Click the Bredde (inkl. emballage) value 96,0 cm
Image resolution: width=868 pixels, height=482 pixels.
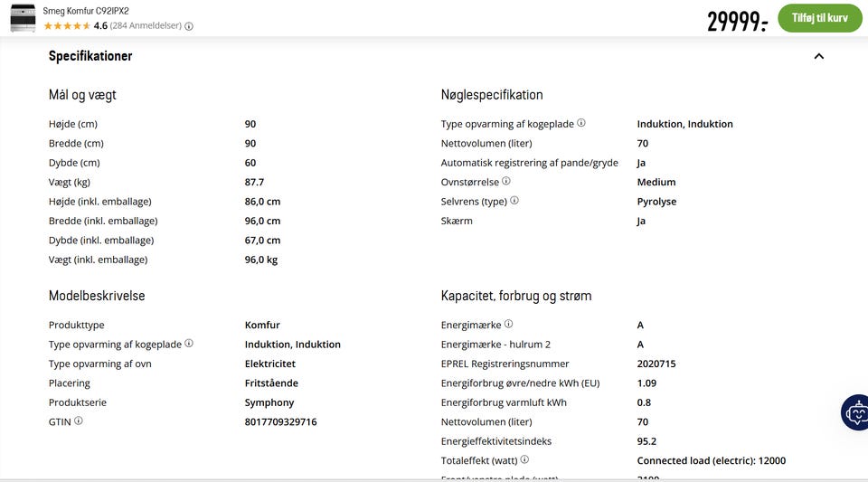click(x=262, y=221)
